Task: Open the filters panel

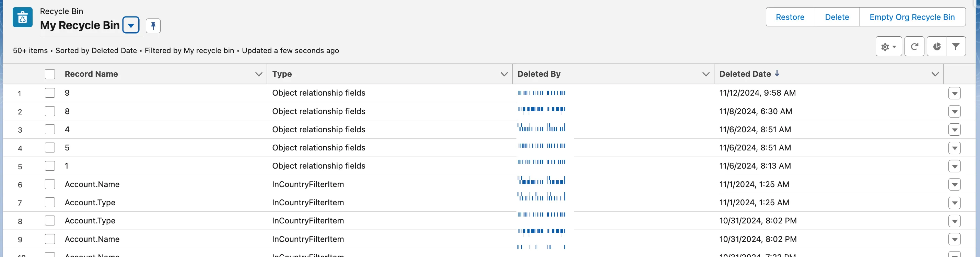Action: pos(956,47)
